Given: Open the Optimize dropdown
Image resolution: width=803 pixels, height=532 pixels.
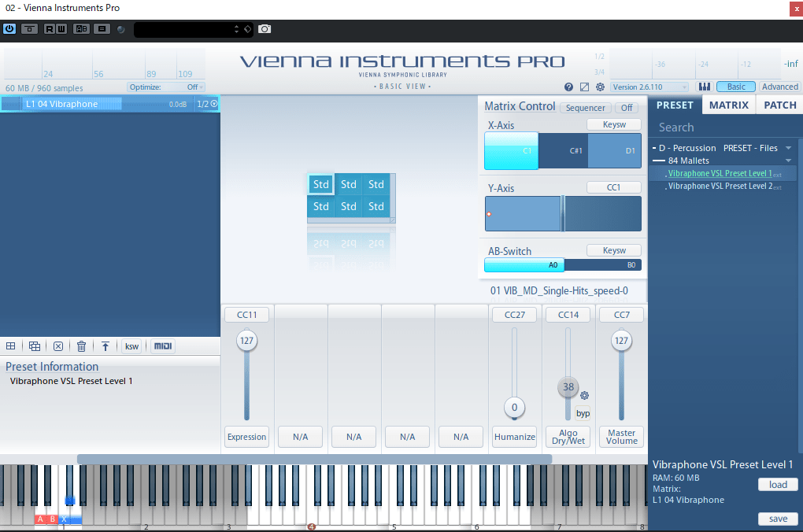Looking at the screenshot, I should [165, 87].
